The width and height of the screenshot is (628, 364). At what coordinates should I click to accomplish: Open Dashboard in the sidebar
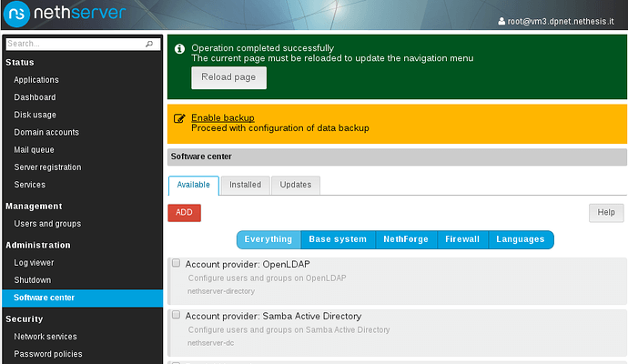point(35,97)
